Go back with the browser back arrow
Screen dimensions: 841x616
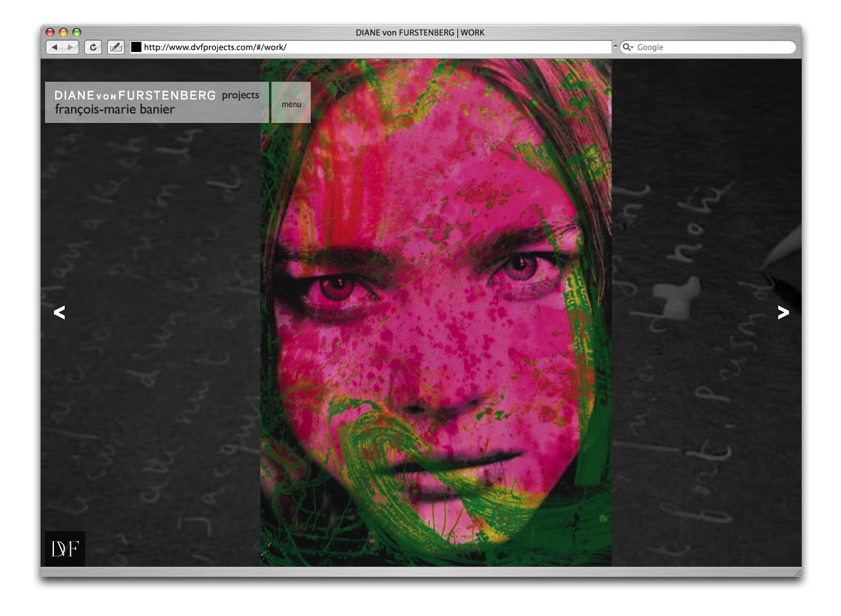point(55,48)
